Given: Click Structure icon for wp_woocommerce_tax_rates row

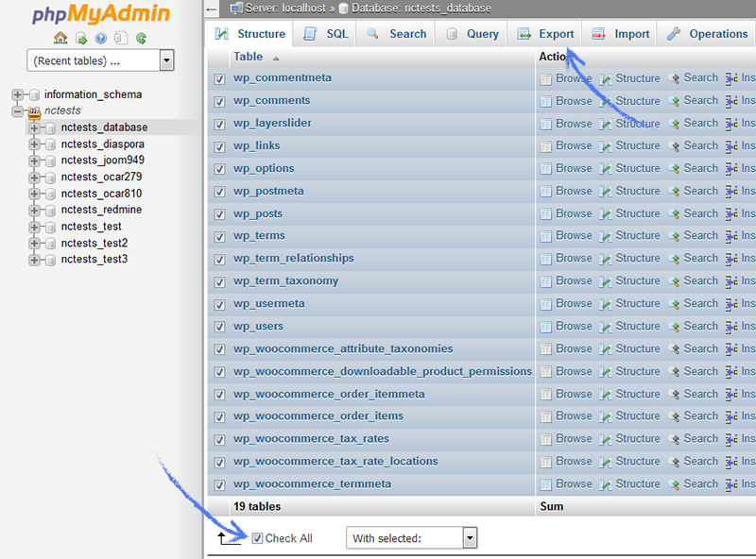Looking at the screenshot, I should (605, 439).
